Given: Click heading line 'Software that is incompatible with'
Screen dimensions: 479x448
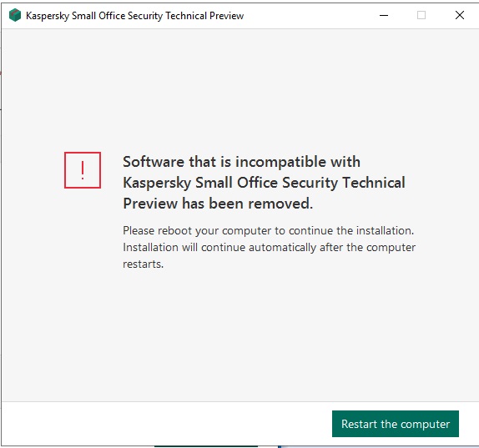Looking at the screenshot, I should pyautogui.click(x=241, y=162).
